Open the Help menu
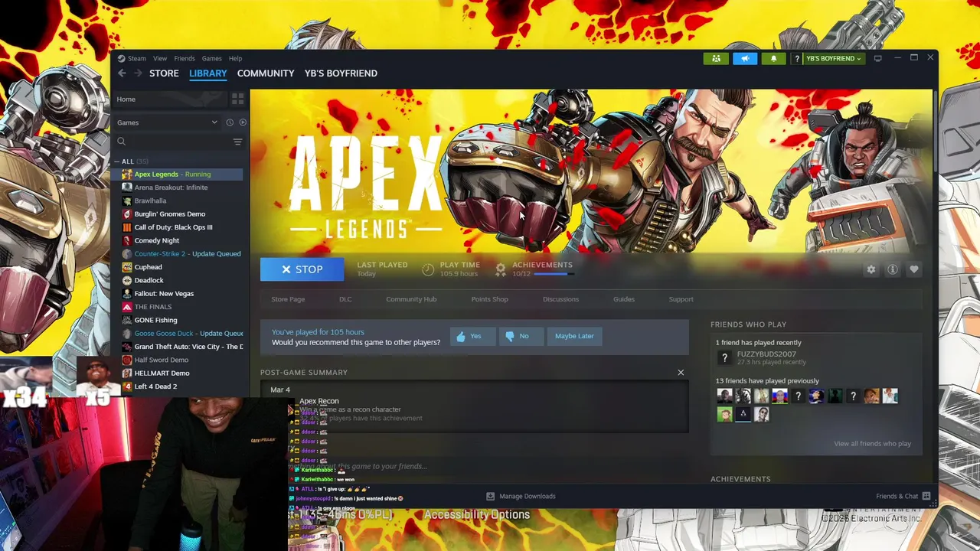Image resolution: width=980 pixels, height=551 pixels. pos(235,58)
